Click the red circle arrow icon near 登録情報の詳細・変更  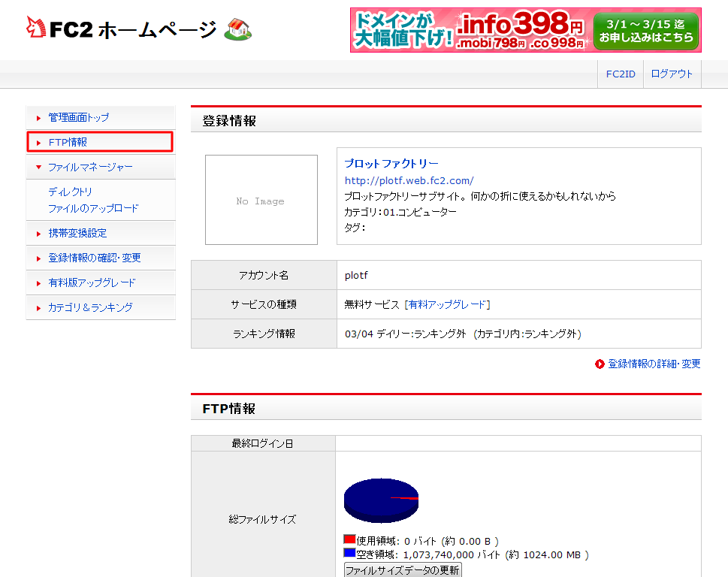point(600,364)
